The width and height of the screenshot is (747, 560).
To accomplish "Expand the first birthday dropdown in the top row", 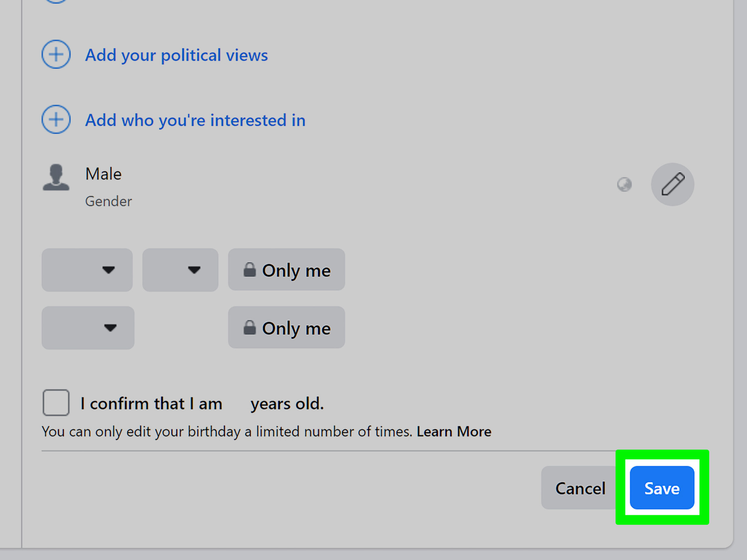I will [87, 270].
